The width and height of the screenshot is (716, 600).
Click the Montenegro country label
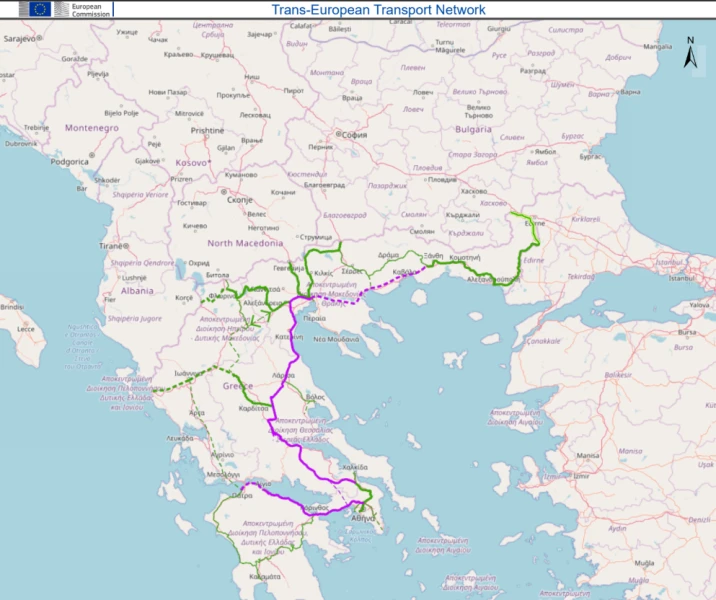click(92, 128)
